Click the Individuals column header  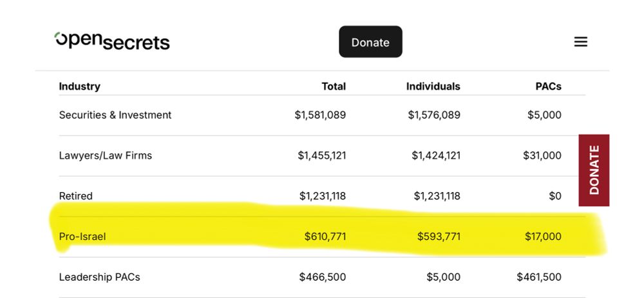tap(433, 86)
